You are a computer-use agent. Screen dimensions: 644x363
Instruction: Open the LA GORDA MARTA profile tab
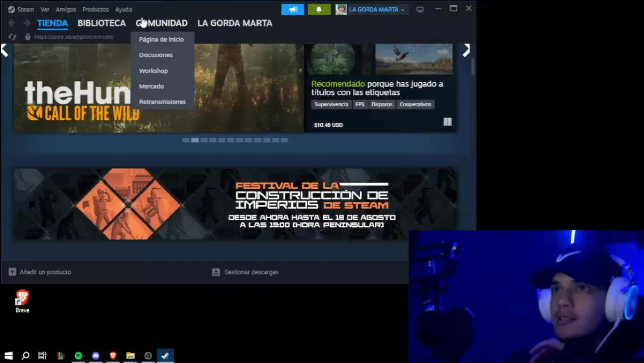(x=234, y=23)
